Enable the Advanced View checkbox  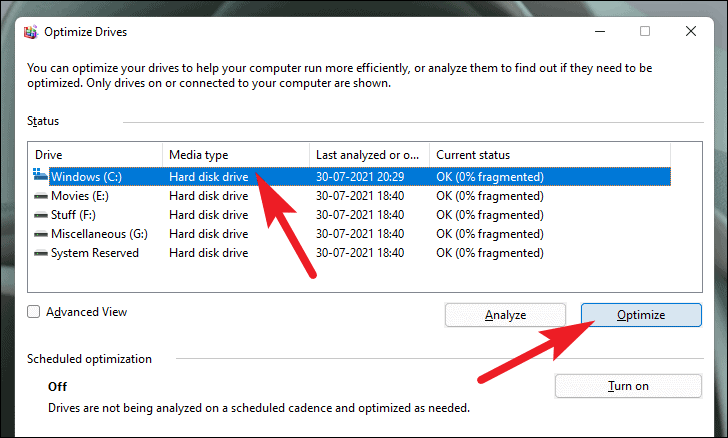tap(35, 312)
